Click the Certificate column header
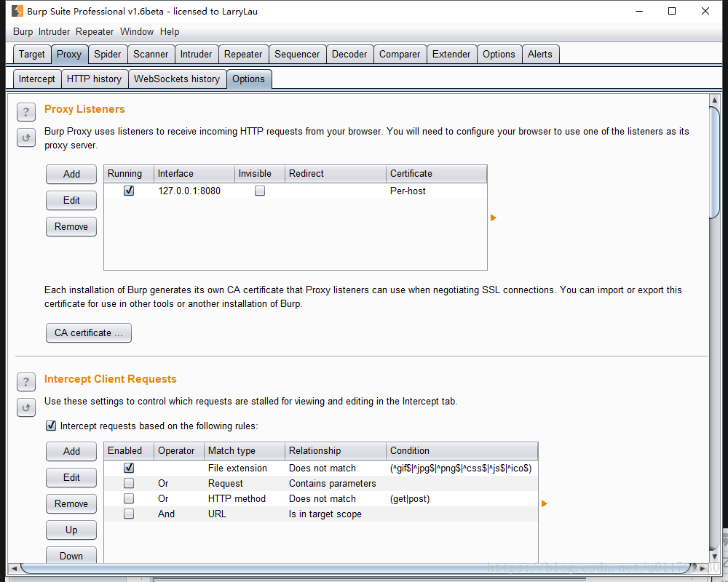This screenshot has width=728, height=582. tap(436, 174)
